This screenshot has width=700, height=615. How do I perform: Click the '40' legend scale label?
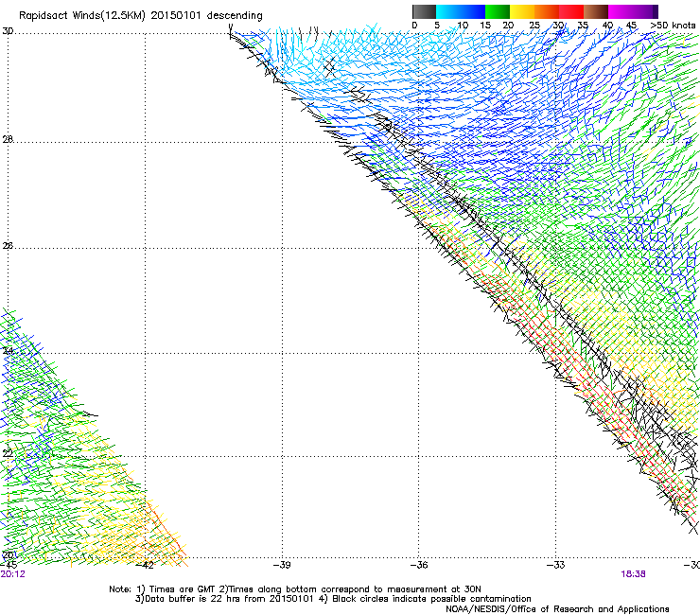tap(607, 25)
